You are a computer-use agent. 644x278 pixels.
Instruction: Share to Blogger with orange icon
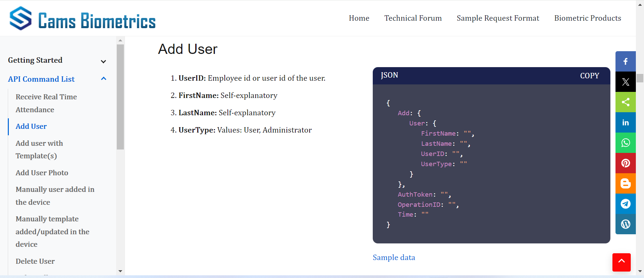[625, 183]
